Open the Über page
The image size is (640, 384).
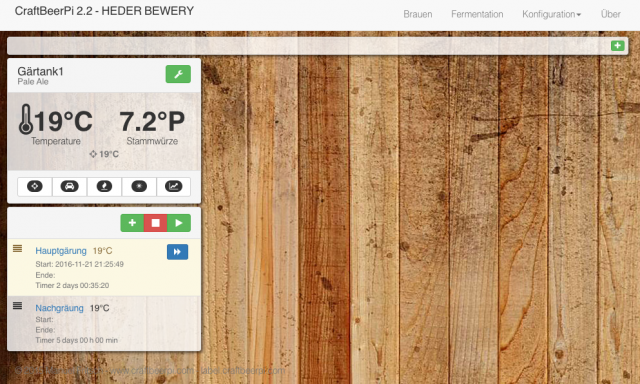pos(611,14)
